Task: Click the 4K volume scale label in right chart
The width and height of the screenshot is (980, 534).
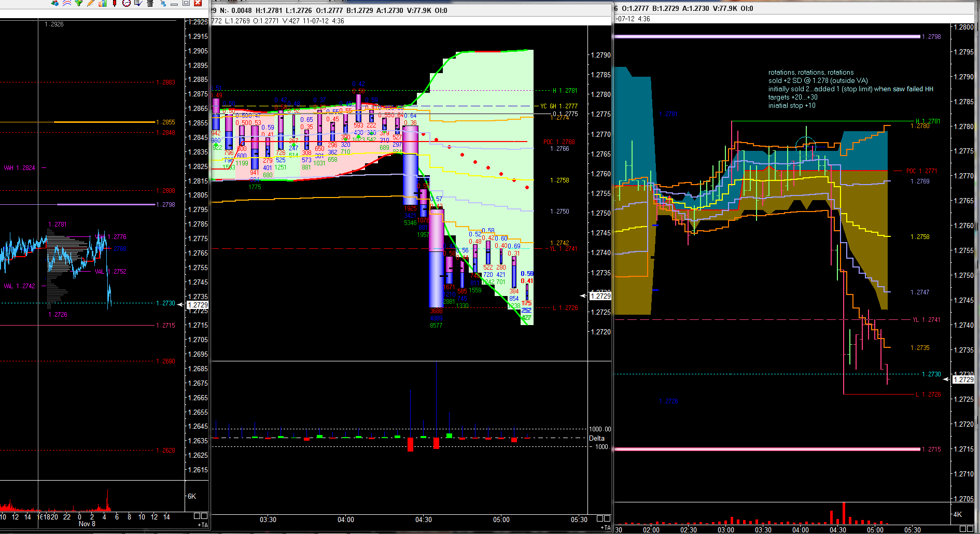Action: point(958,514)
